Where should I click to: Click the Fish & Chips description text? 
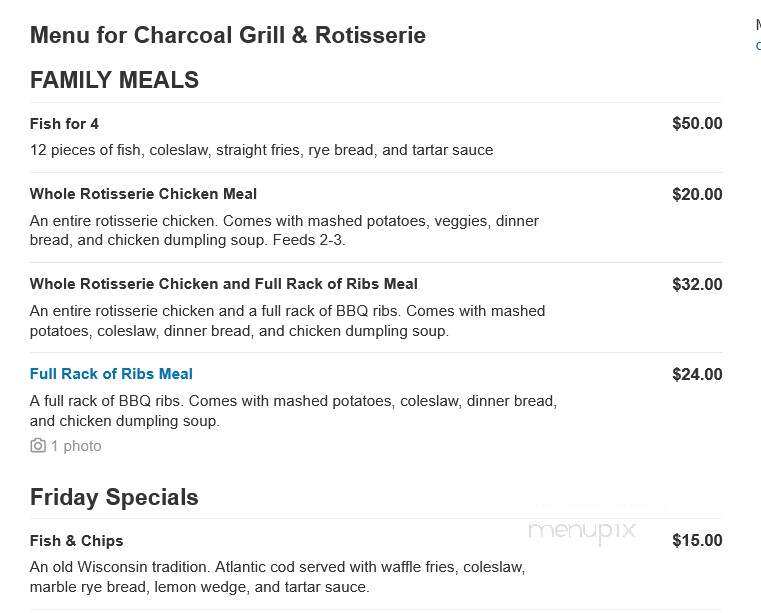coord(278,577)
